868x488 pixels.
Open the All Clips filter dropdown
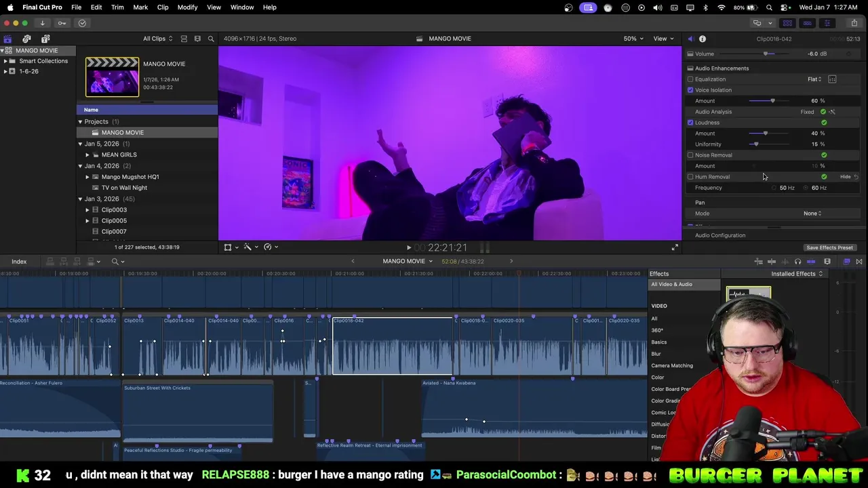pos(157,39)
